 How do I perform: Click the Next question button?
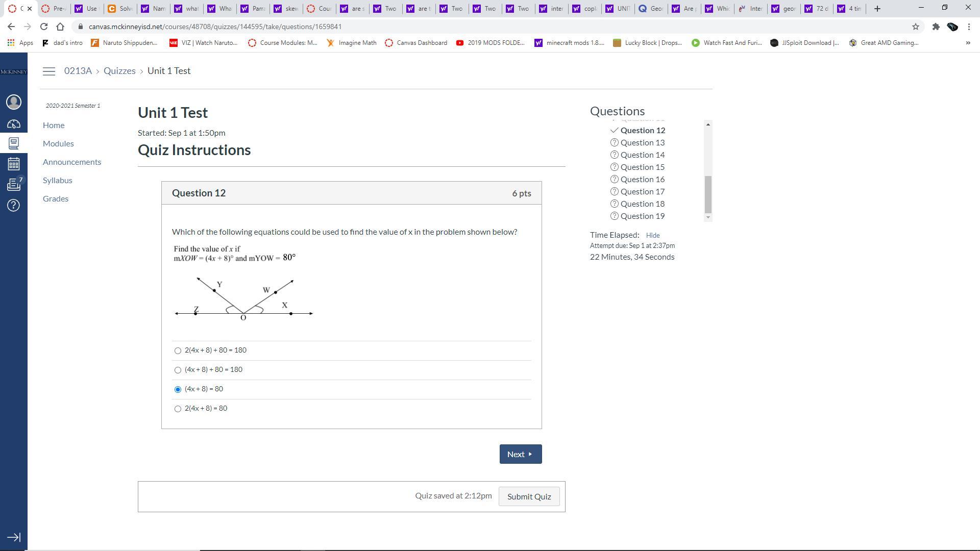point(520,454)
